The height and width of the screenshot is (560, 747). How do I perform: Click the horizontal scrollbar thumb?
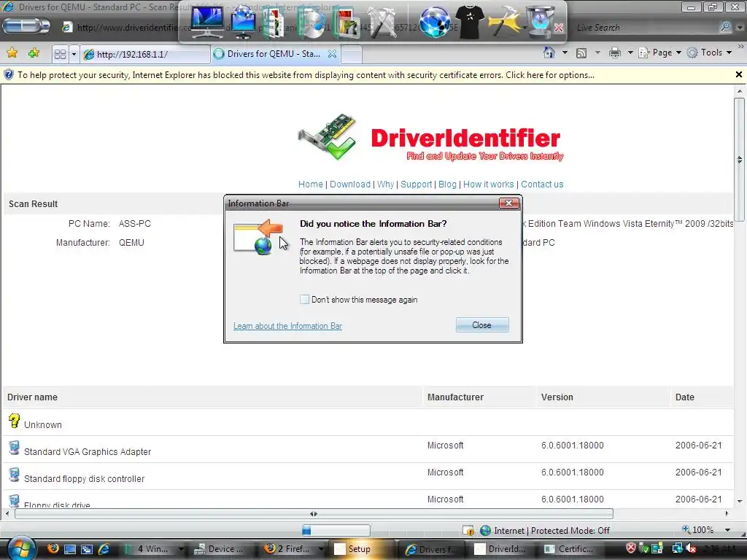pyautogui.click(x=314, y=514)
